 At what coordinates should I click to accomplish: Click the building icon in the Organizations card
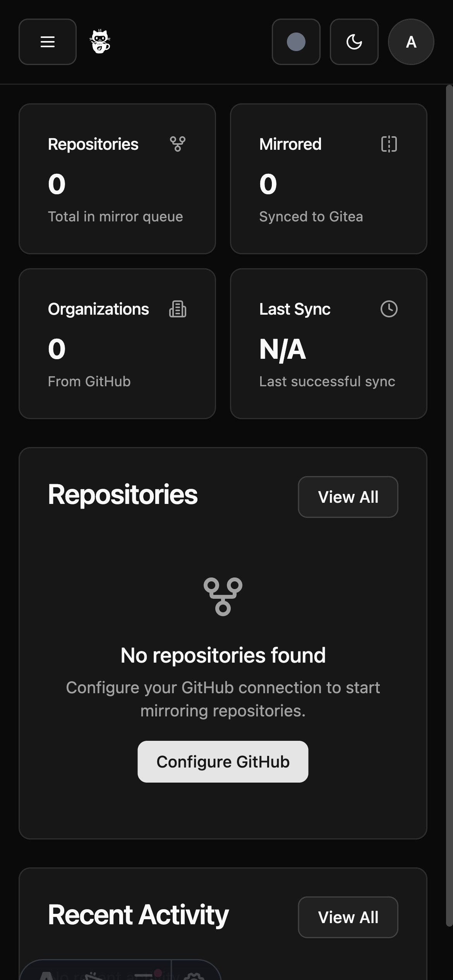coord(178,309)
